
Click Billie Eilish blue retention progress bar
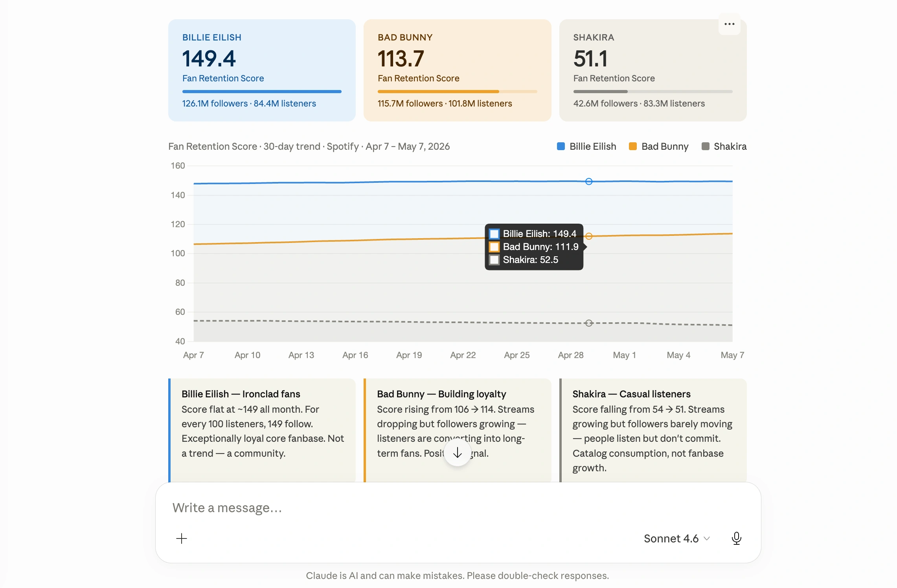(262, 92)
